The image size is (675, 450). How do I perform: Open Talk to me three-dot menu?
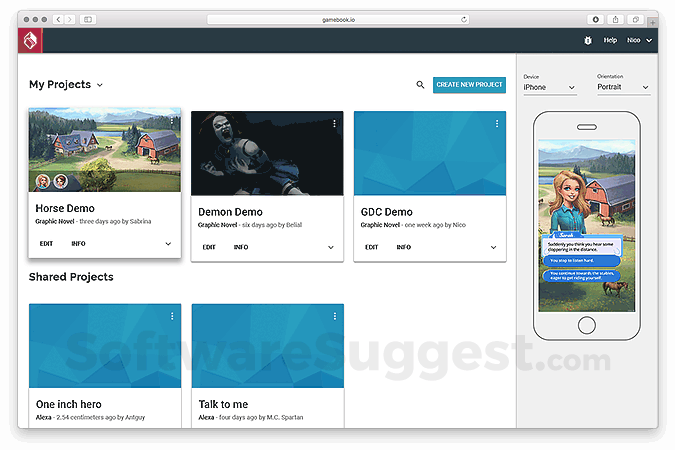tap(334, 317)
